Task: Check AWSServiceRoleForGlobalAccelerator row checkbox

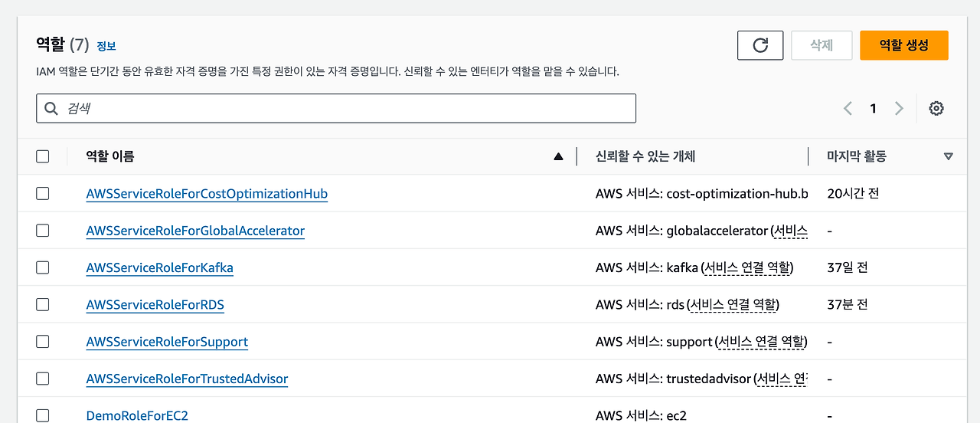Action: pos(43,231)
